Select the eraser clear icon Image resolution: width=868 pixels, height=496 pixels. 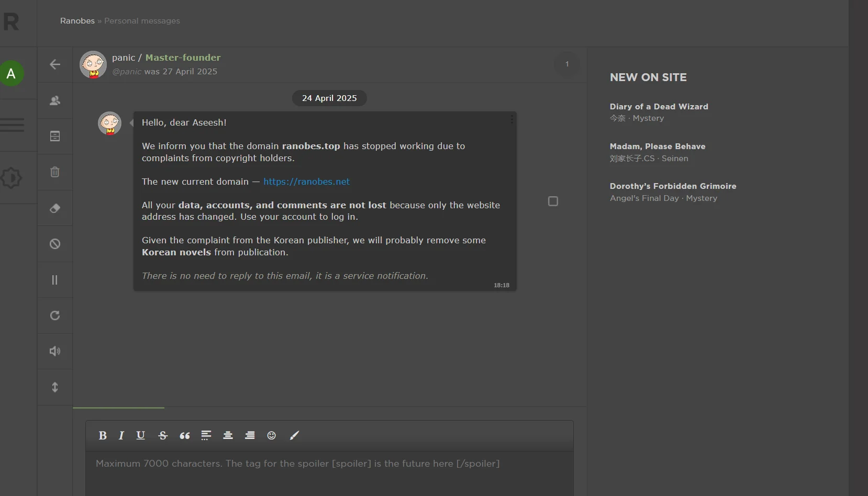[x=55, y=208]
